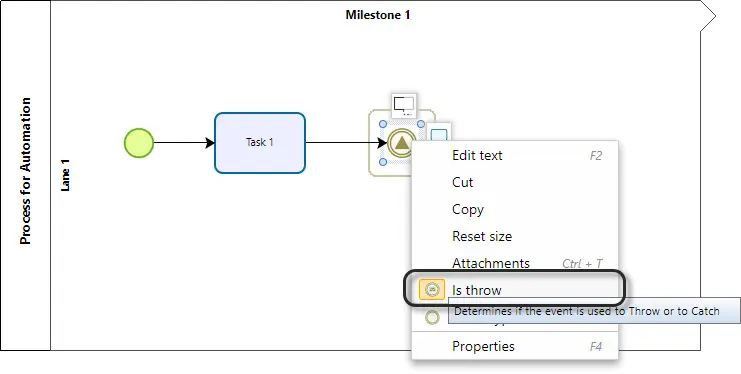Click the annotation shape icon above the event

click(404, 105)
